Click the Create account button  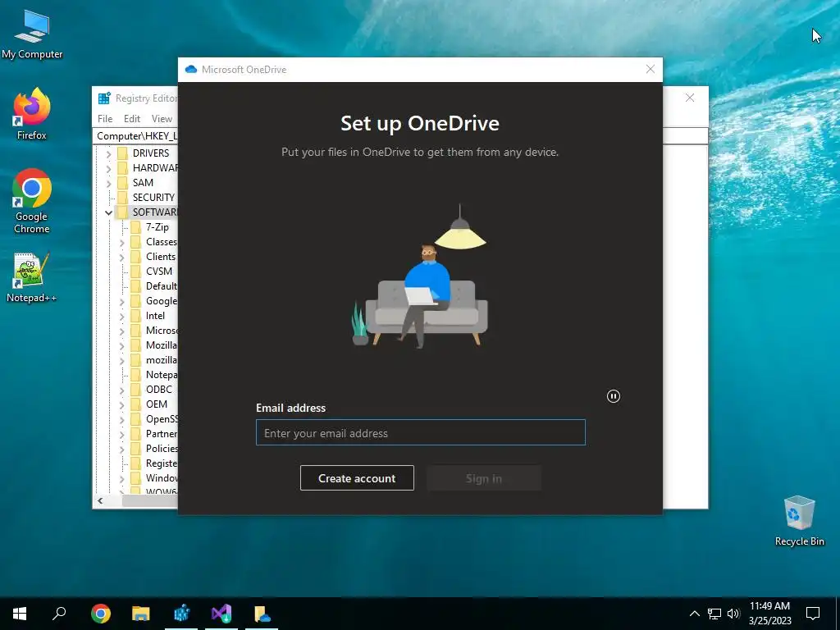click(357, 478)
